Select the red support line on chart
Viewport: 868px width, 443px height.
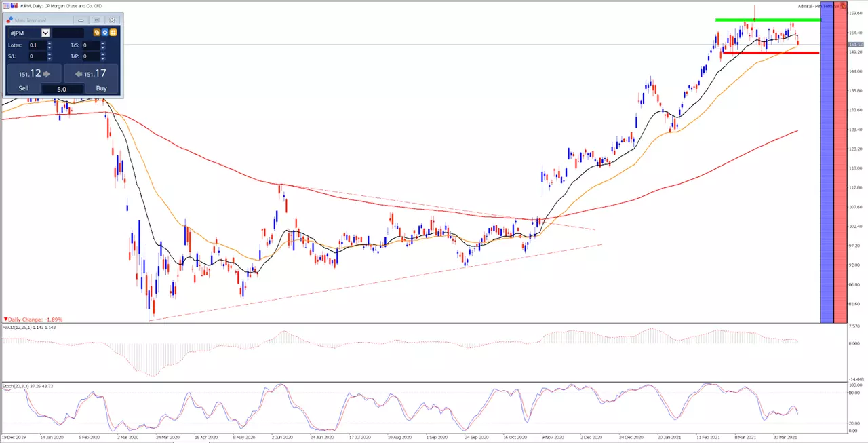(770, 52)
